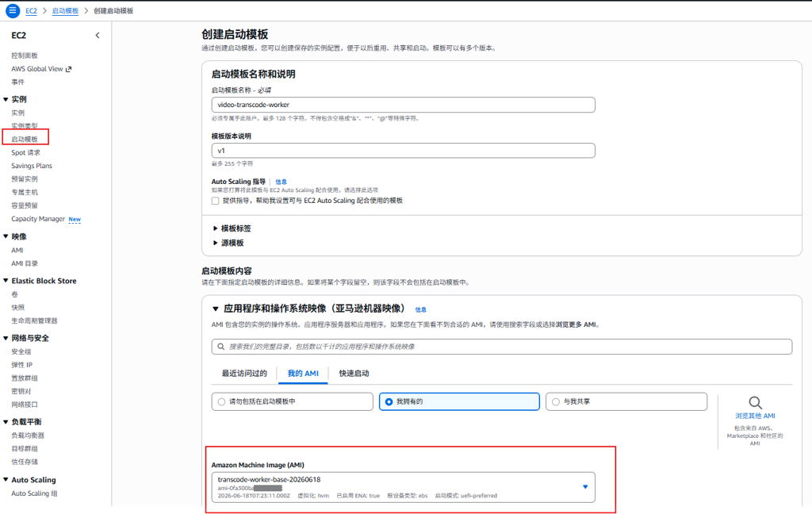Viewport: 812px width, 514px height.
Task: Open Auto Scaling 组 in the sidebar
Action: (34, 493)
